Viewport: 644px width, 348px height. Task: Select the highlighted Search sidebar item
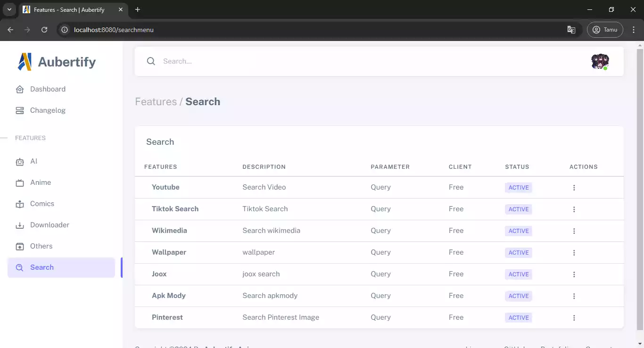61,267
